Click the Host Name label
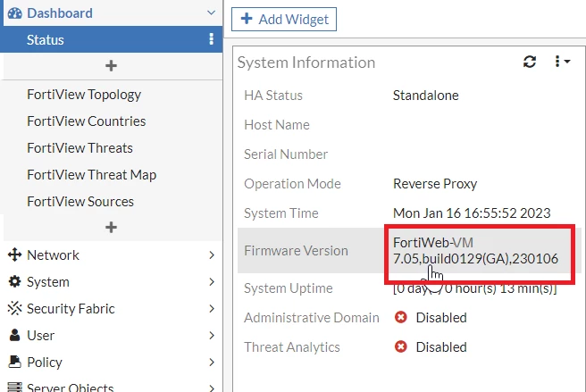The width and height of the screenshot is (586, 392). coord(277,125)
